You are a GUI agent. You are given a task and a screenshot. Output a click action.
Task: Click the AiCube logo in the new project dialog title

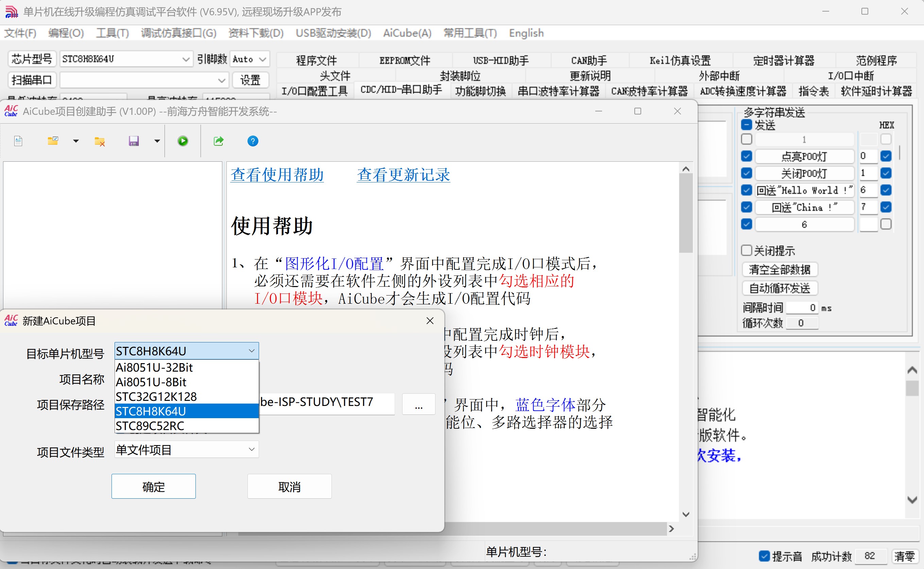11,321
